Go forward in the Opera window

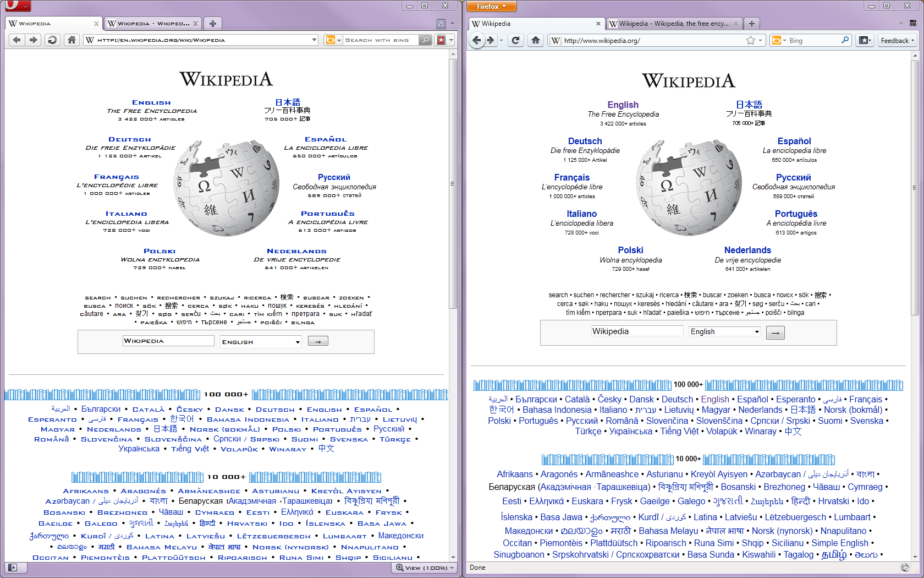click(x=34, y=40)
